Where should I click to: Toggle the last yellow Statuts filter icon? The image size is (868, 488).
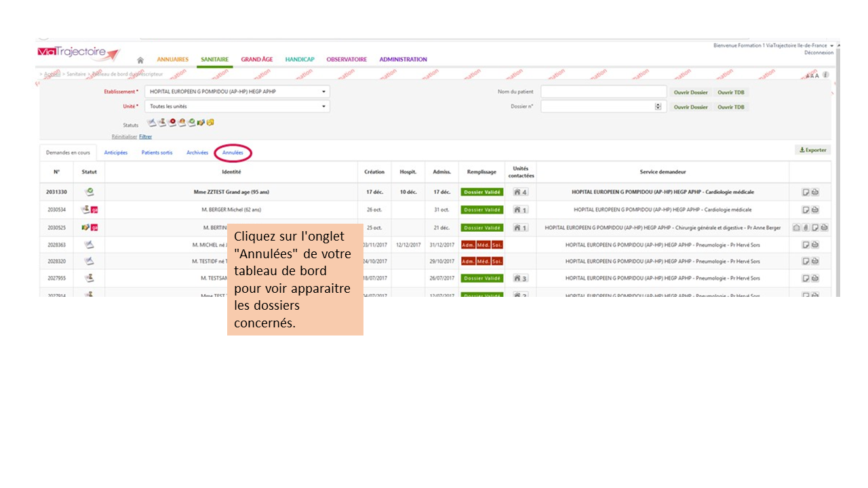pos(210,123)
